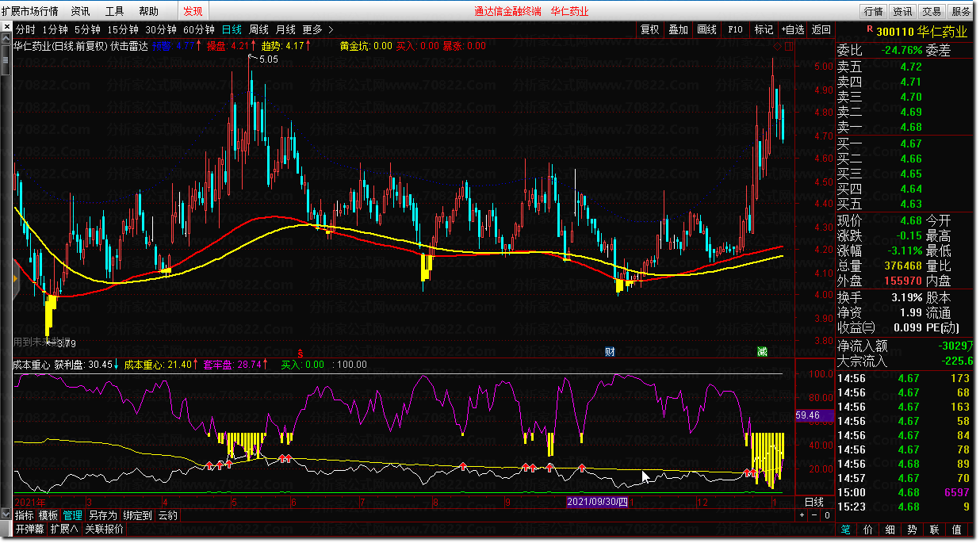980x543 pixels.
Task: Click the 关联报价 button
Action: click(x=105, y=530)
